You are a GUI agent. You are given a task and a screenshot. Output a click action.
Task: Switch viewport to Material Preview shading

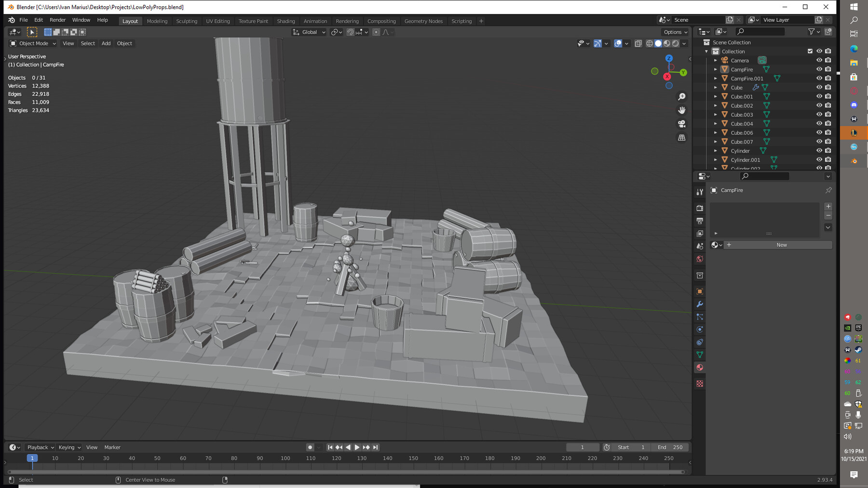click(x=667, y=43)
